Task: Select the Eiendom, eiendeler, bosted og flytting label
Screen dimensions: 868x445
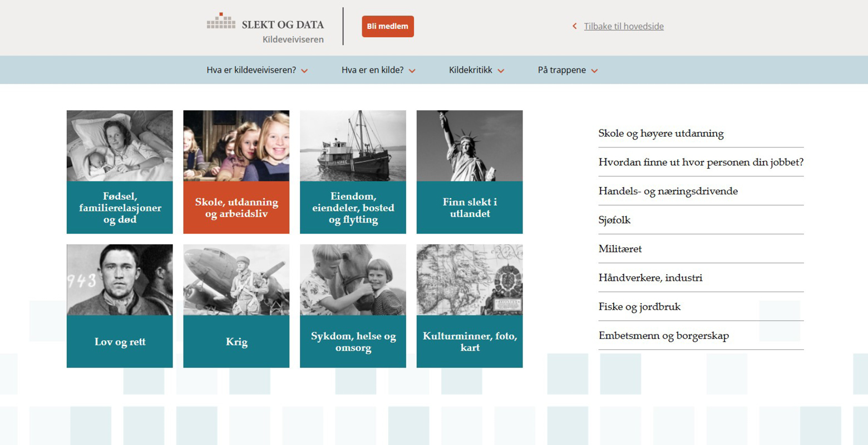Action: pos(353,207)
